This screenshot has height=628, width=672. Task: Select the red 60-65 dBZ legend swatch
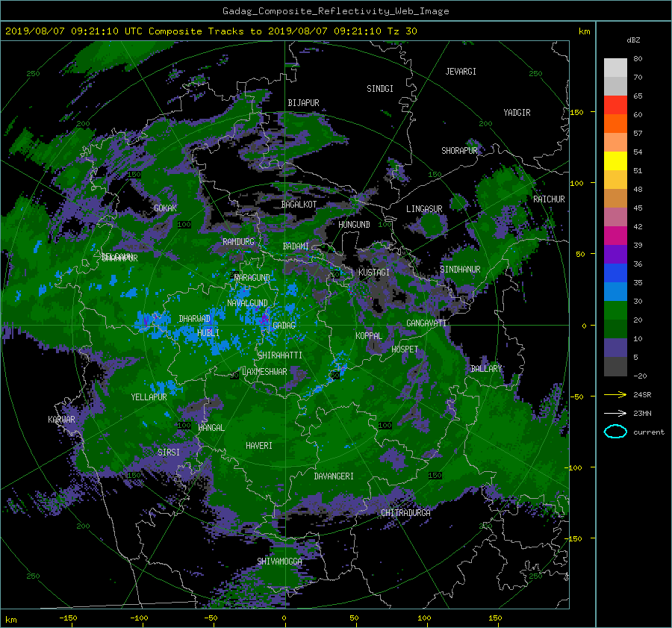pos(615,105)
